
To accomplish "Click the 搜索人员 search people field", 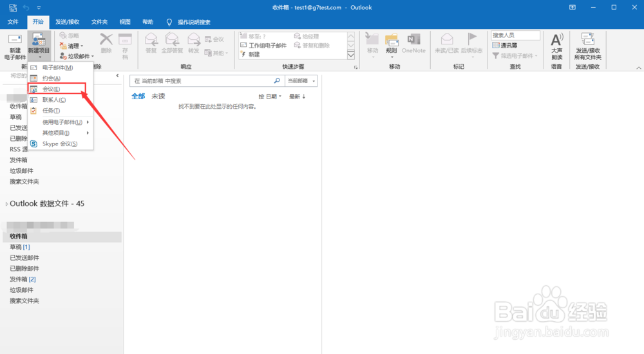I will click(x=515, y=35).
